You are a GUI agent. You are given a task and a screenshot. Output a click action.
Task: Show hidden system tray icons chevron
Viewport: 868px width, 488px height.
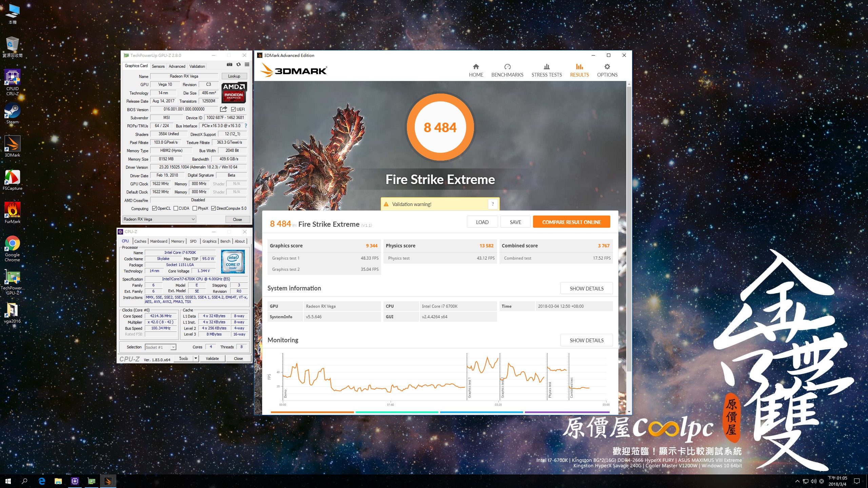coord(797,481)
